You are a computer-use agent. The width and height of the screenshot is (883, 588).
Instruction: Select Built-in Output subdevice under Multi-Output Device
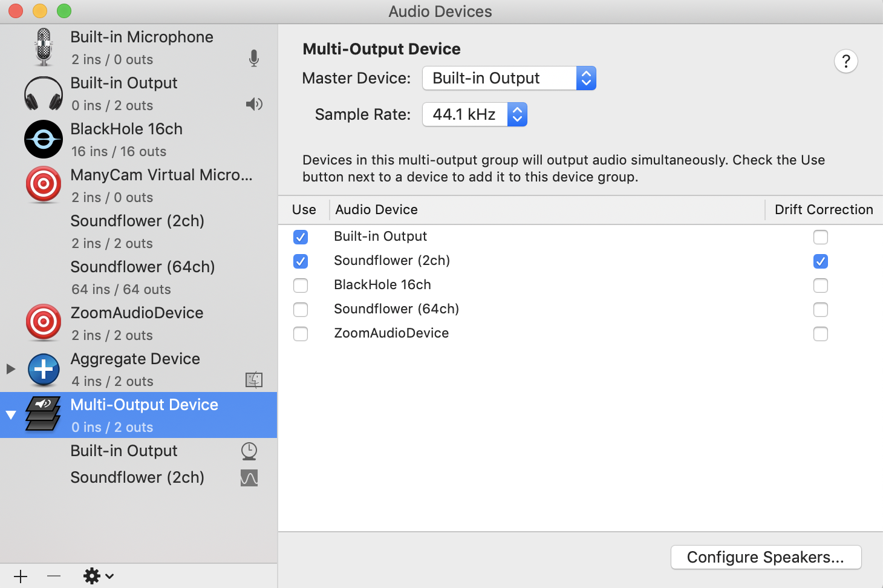[x=138, y=451]
